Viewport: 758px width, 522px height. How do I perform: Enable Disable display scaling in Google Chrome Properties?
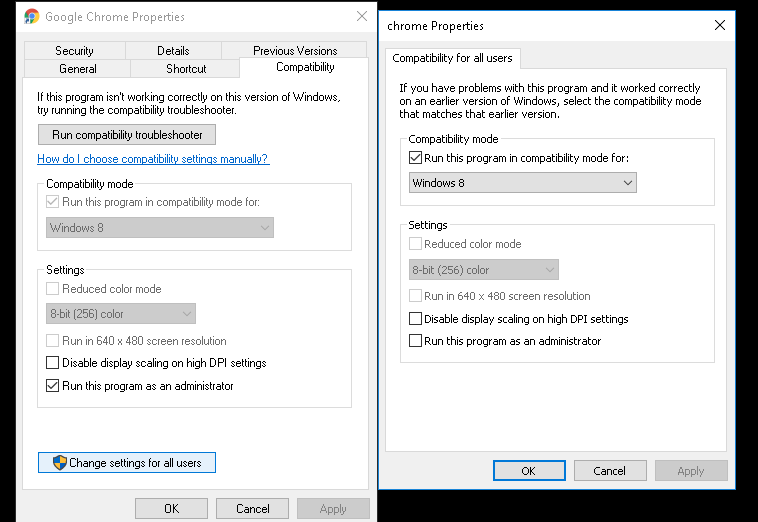point(52,362)
